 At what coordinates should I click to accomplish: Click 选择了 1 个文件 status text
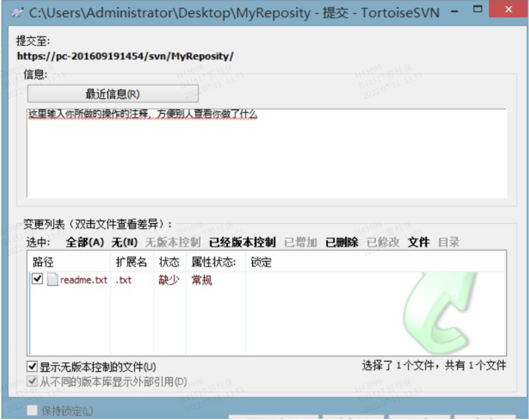434,365
